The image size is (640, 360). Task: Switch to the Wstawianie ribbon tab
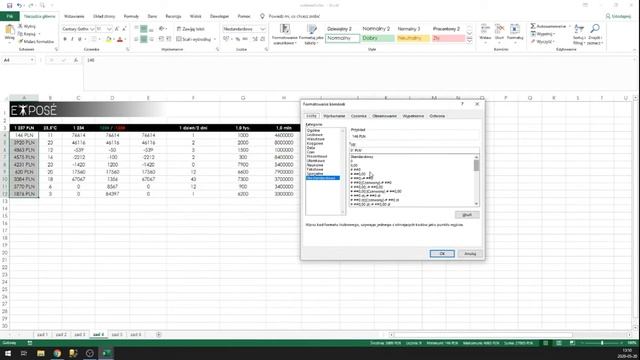[x=74, y=16]
